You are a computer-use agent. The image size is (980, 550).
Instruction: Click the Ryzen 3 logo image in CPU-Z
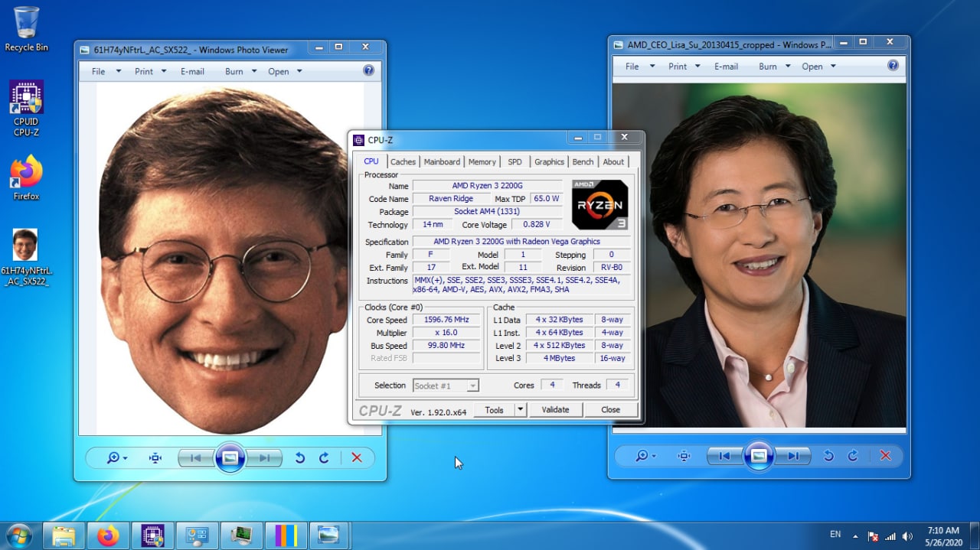click(600, 205)
